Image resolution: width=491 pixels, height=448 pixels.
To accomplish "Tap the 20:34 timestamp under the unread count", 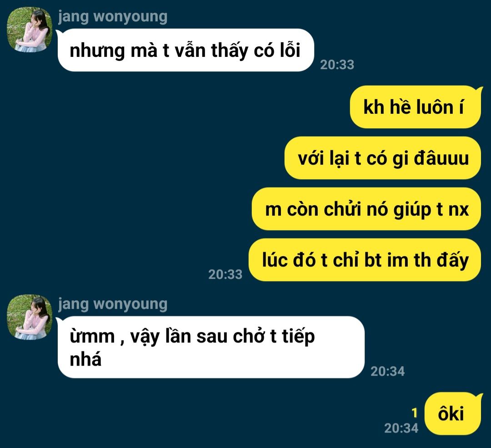I will pos(401,428).
